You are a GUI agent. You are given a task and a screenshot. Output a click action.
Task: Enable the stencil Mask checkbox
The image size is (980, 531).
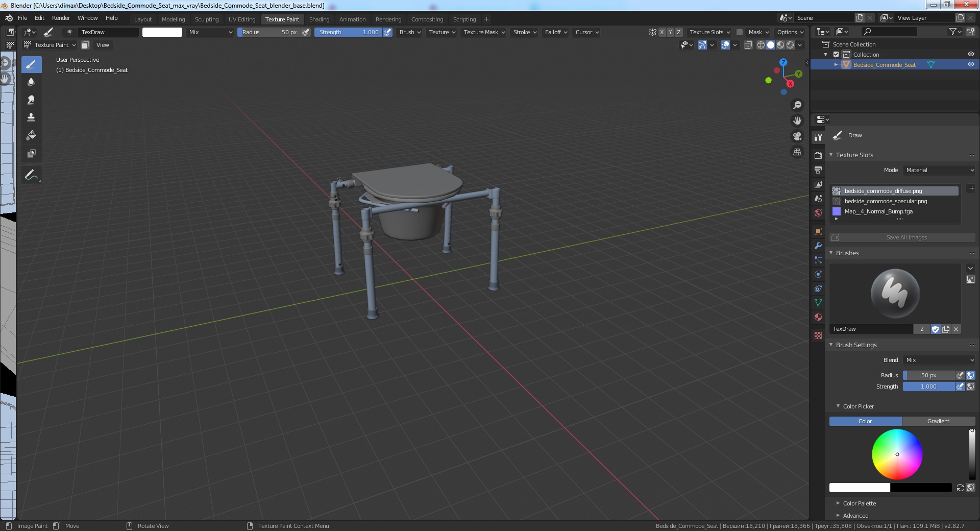point(740,32)
